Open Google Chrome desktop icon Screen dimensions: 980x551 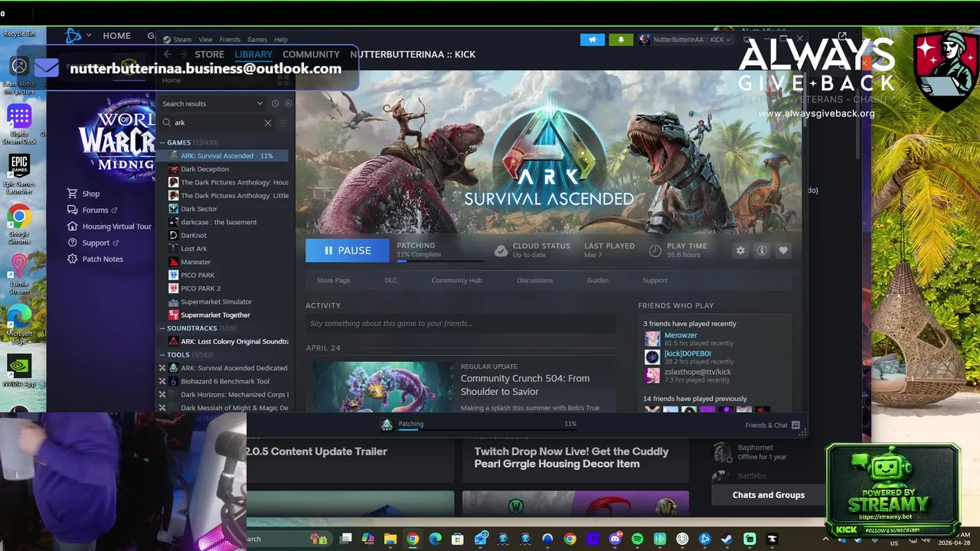click(19, 224)
